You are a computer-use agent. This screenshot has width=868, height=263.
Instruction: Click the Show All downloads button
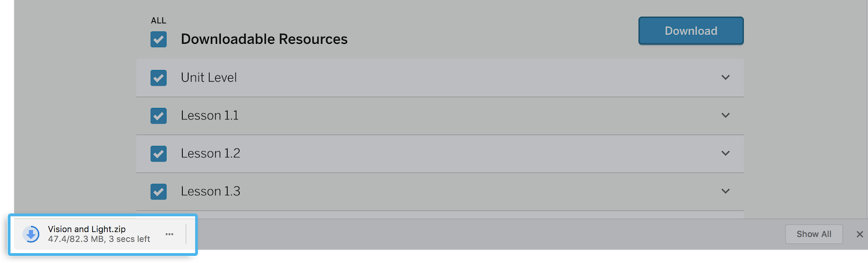[814, 234]
